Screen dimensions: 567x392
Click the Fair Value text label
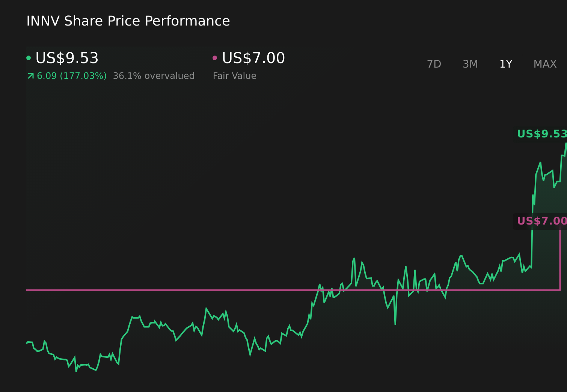pos(234,76)
